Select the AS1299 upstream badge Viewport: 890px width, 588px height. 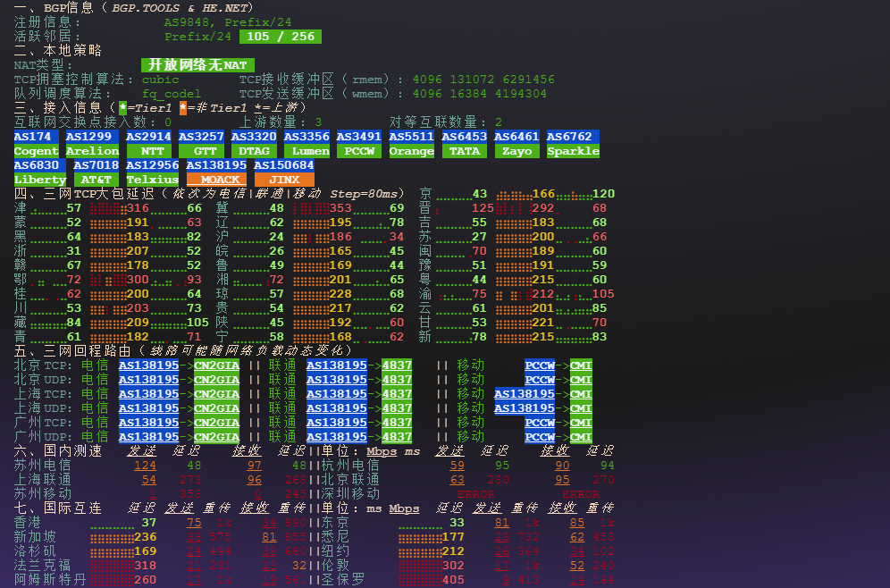tap(92, 137)
